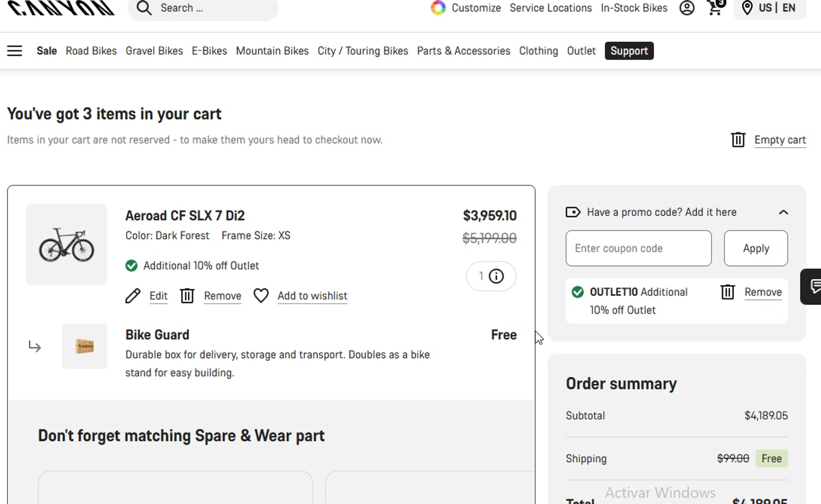Remove the OUTLET10 promo code

(x=763, y=292)
